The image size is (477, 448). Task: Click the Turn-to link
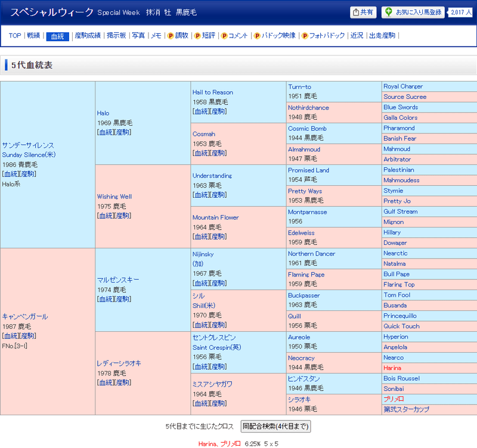tap(300, 87)
